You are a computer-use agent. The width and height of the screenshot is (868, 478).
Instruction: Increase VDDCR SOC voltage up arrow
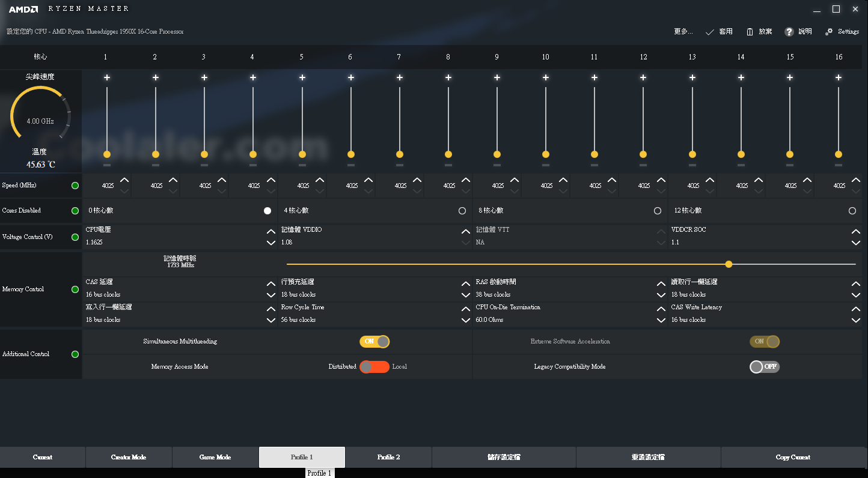pyautogui.click(x=856, y=232)
